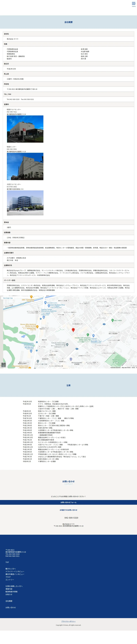Click the お問い合わせフォーム button
Viewport: 137px width, 644px height.
[68, 502]
